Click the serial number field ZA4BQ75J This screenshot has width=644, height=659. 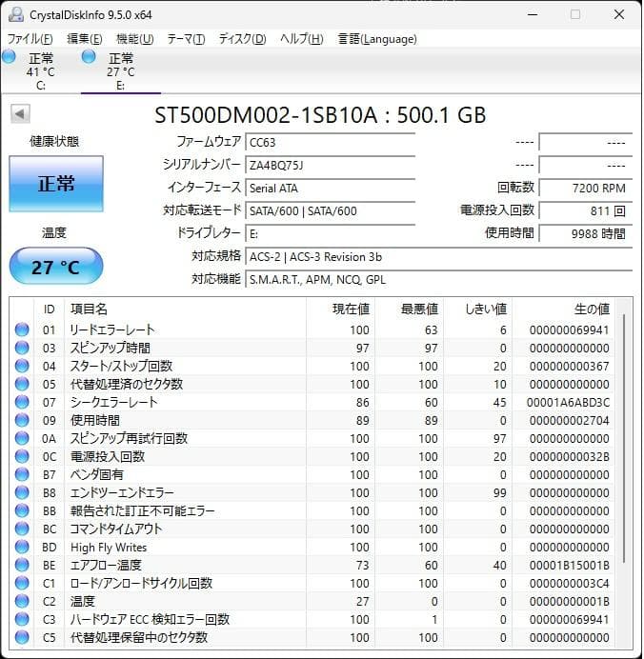[x=331, y=165]
